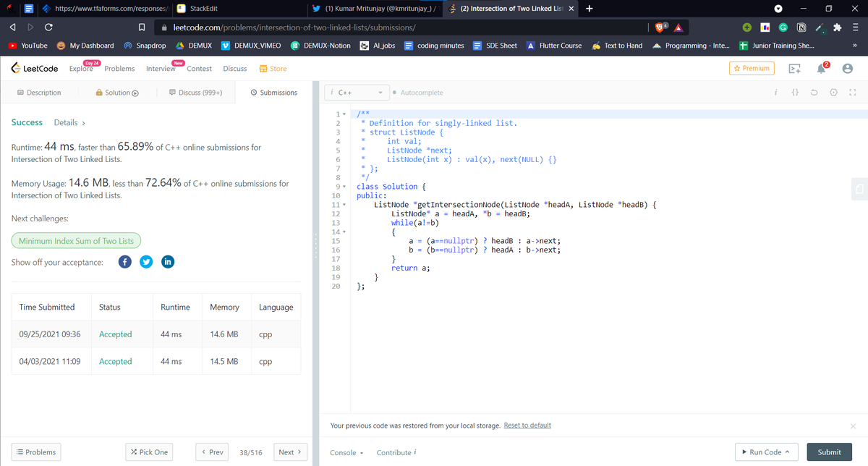This screenshot has width=868, height=466.
Task: Open Minimum Index Sum of Two Lists
Action: click(x=76, y=241)
